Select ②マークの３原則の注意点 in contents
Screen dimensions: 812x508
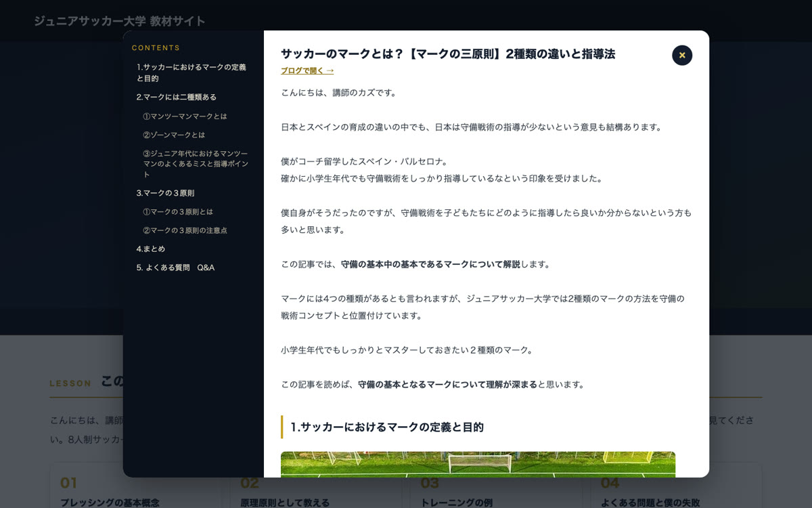[x=185, y=230]
